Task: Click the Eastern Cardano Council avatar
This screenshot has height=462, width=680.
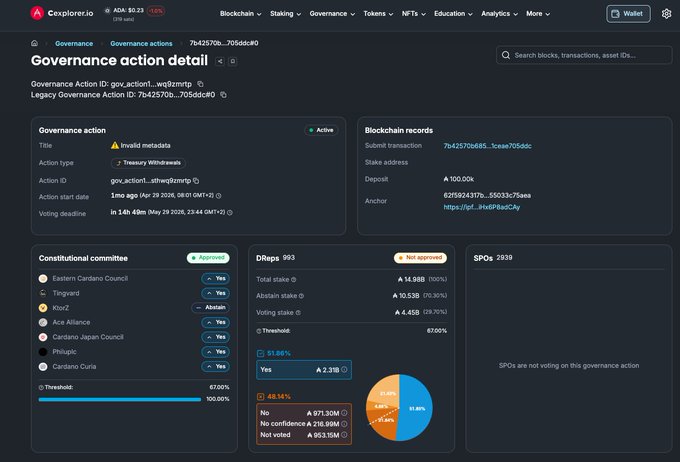Action: click(43, 279)
